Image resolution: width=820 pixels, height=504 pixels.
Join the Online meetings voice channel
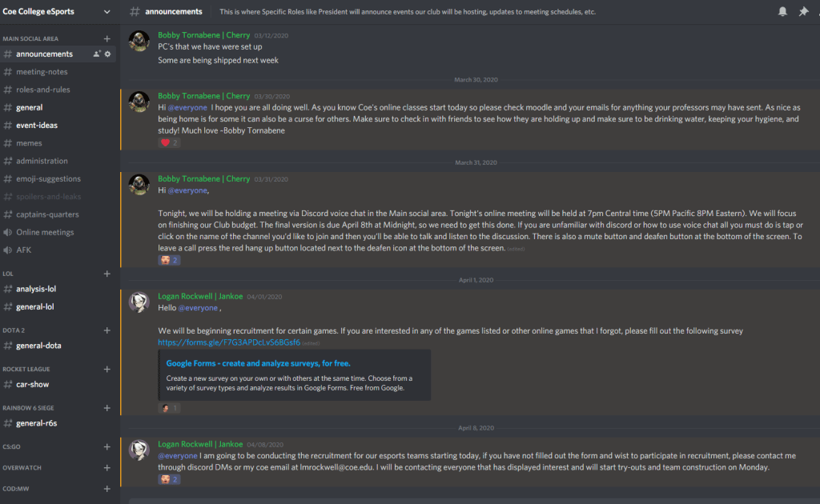45,232
